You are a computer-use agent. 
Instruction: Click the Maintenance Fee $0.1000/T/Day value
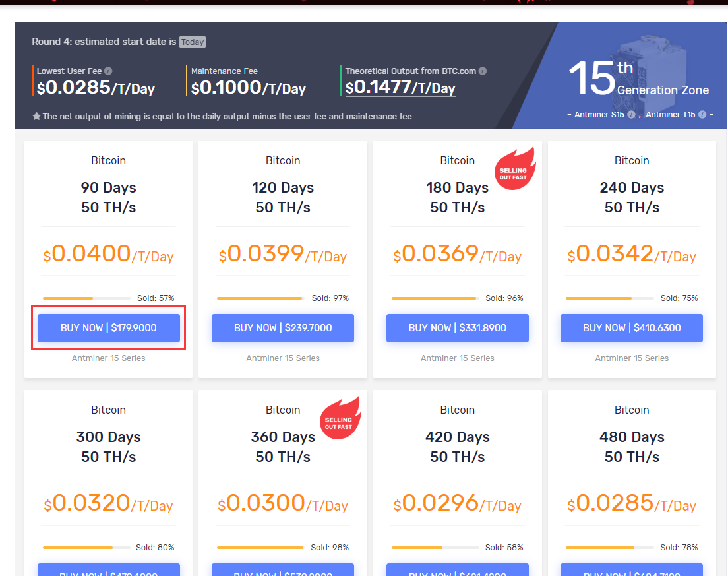point(249,88)
